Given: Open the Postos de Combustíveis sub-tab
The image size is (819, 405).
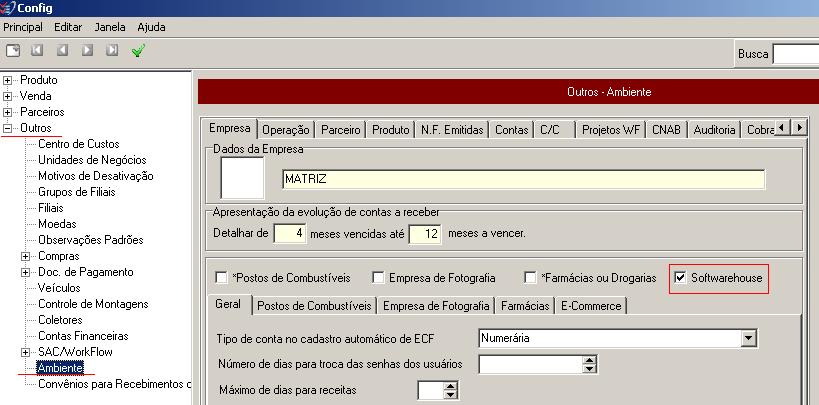Looking at the screenshot, I should point(314,306).
